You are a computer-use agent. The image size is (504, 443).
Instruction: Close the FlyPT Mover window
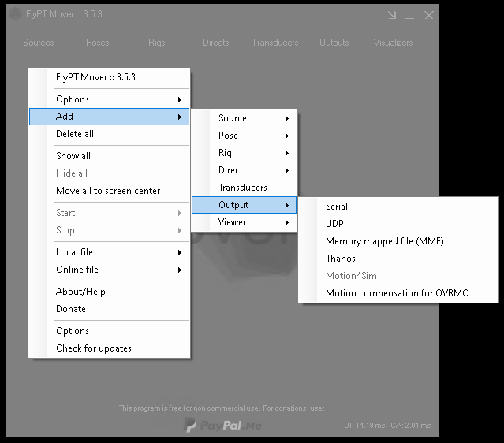(x=429, y=15)
